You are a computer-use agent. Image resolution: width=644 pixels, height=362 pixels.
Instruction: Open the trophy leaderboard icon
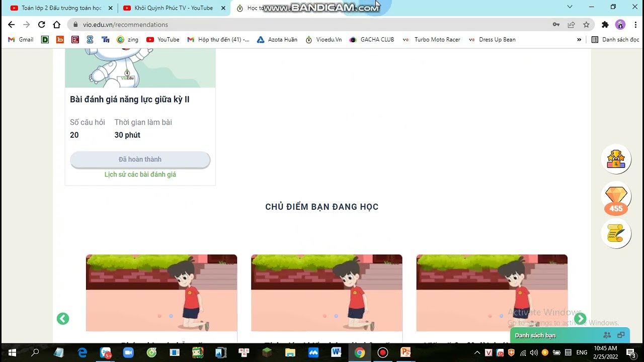point(616,159)
